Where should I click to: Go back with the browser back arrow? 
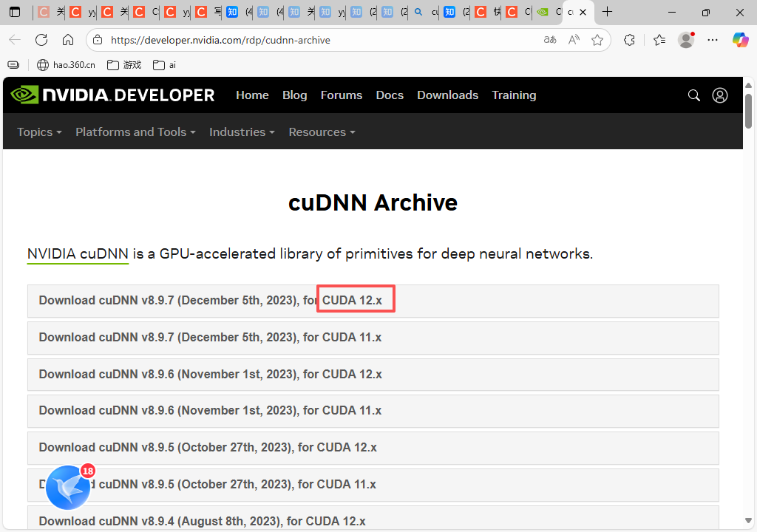point(15,40)
